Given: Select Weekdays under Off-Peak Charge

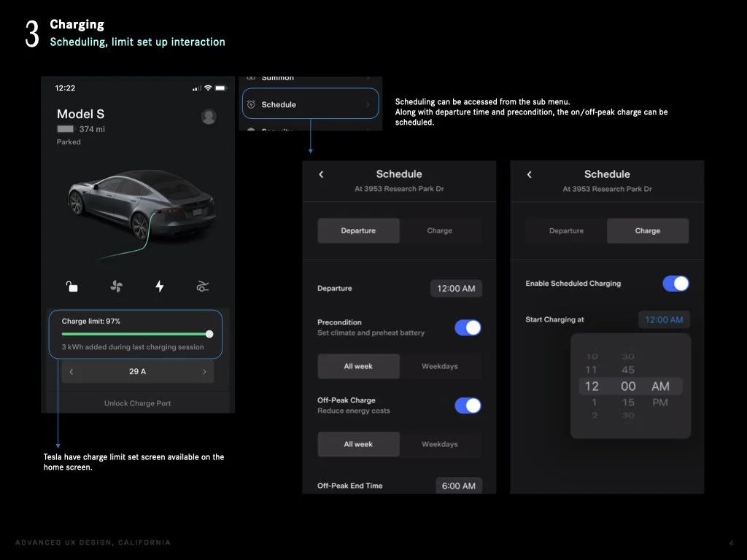Looking at the screenshot, I should (440, 444).
